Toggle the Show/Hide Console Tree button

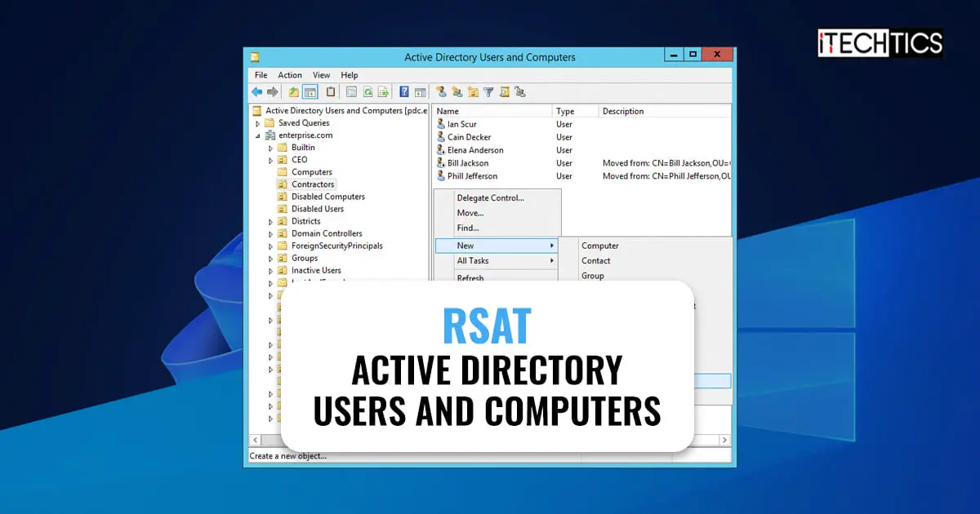(309, 91)
